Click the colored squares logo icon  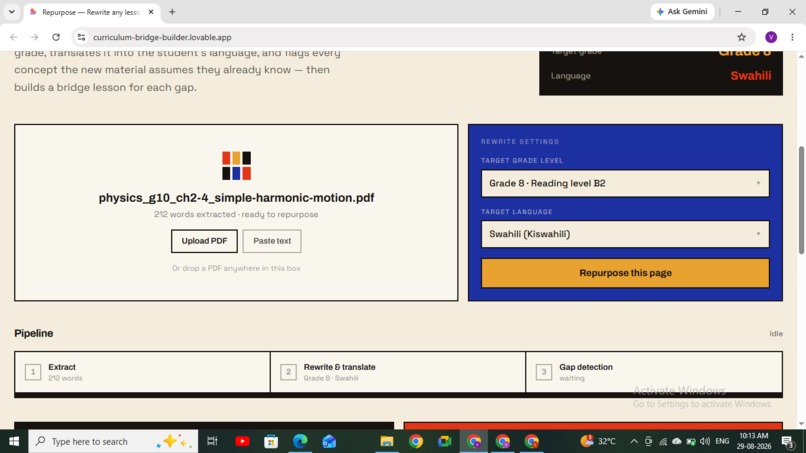coord(236,166)
